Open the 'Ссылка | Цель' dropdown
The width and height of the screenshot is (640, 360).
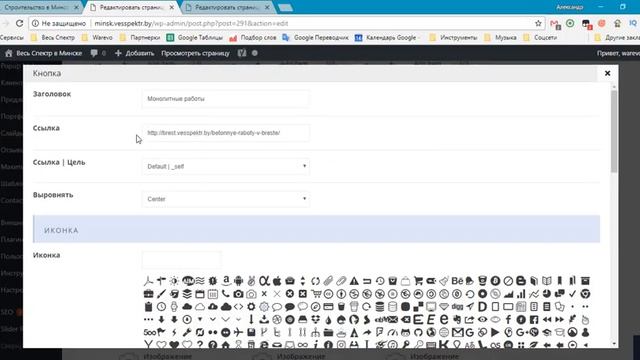[x=226, y=166]
